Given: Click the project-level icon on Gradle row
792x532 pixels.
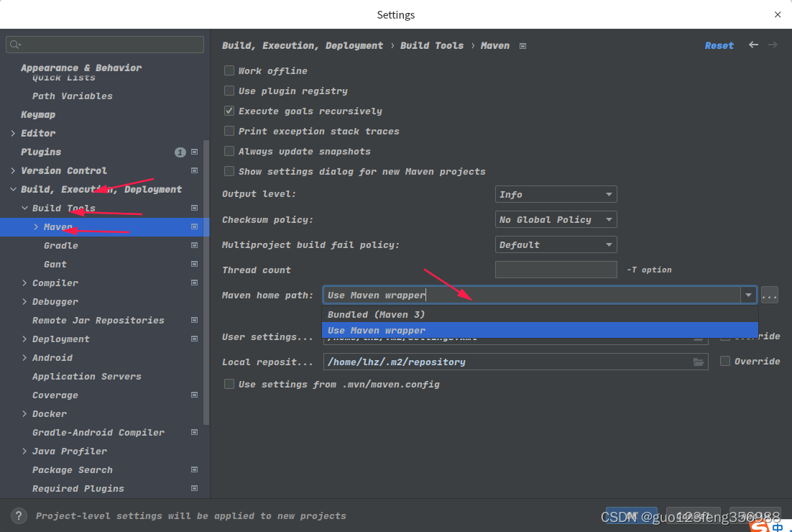Looking at the screenshot, I should tap(194, 245).
